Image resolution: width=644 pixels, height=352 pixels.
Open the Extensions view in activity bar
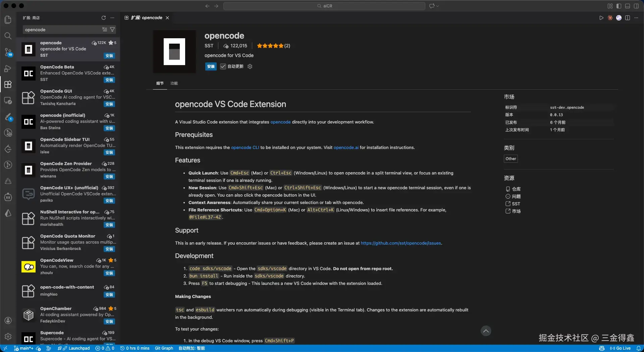8,84
